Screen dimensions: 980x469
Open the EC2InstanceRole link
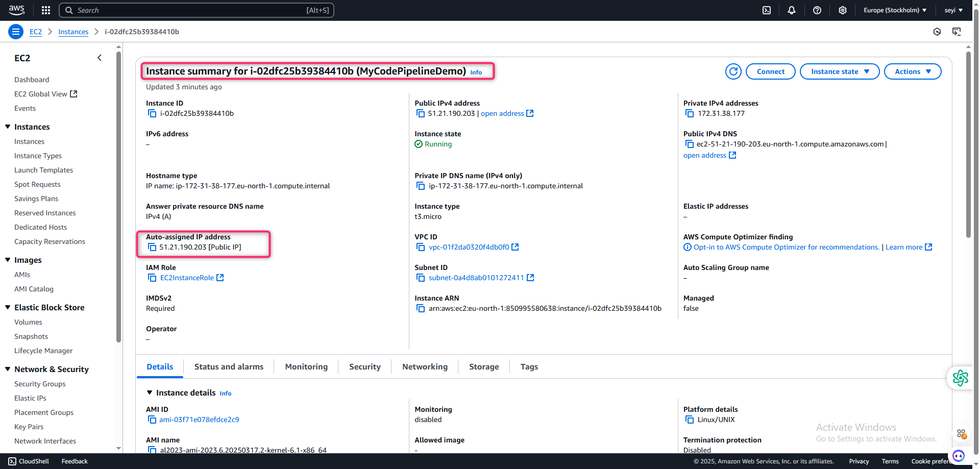[192, 278]
